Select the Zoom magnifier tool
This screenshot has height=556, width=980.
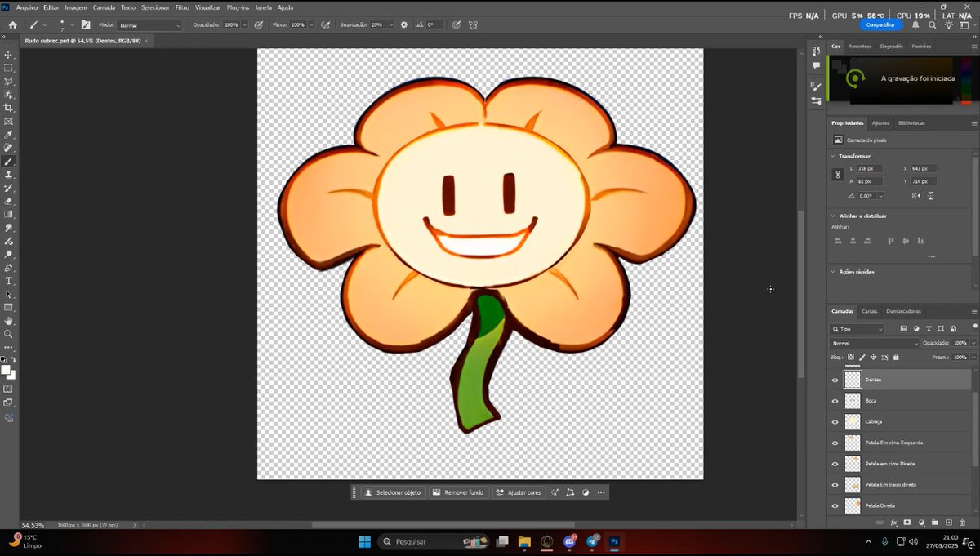pyautogui.click(x=9, y=334)
